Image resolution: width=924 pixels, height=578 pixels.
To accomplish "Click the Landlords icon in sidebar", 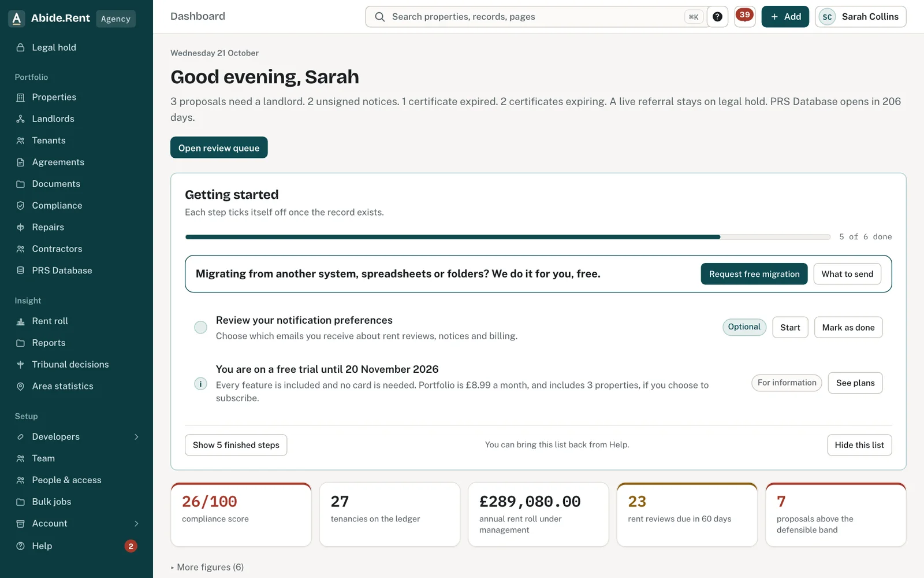I will pyautogui.click(x=21, y=119).
